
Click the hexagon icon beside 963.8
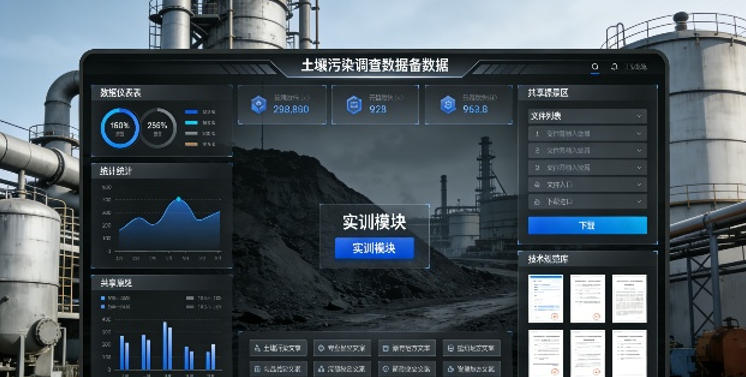(x=448, y=105)
